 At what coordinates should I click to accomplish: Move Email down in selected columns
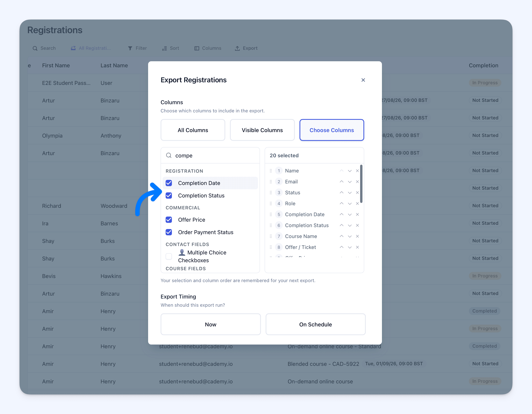(350, 182)
